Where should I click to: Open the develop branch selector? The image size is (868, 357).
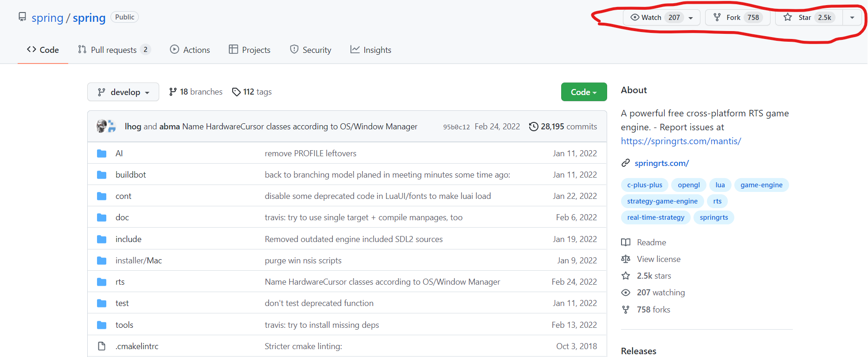click(123, 92)
